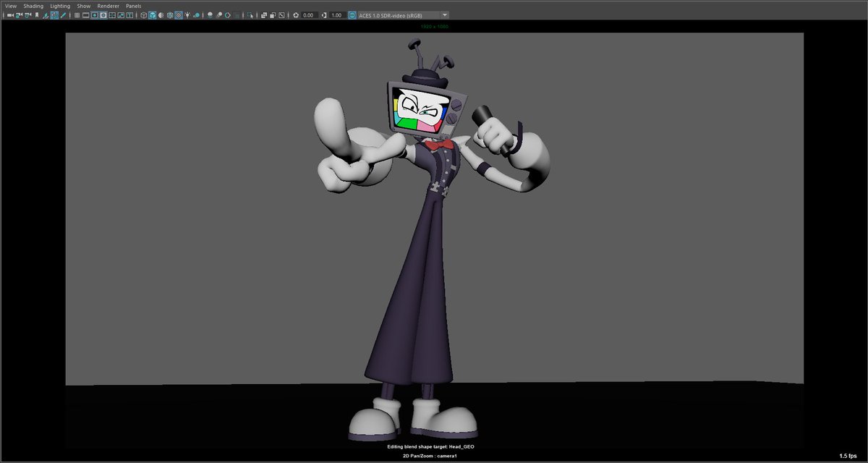Click the Select Camera icon
The height and width of the screenshot is (463, 868).
point(10,15)
